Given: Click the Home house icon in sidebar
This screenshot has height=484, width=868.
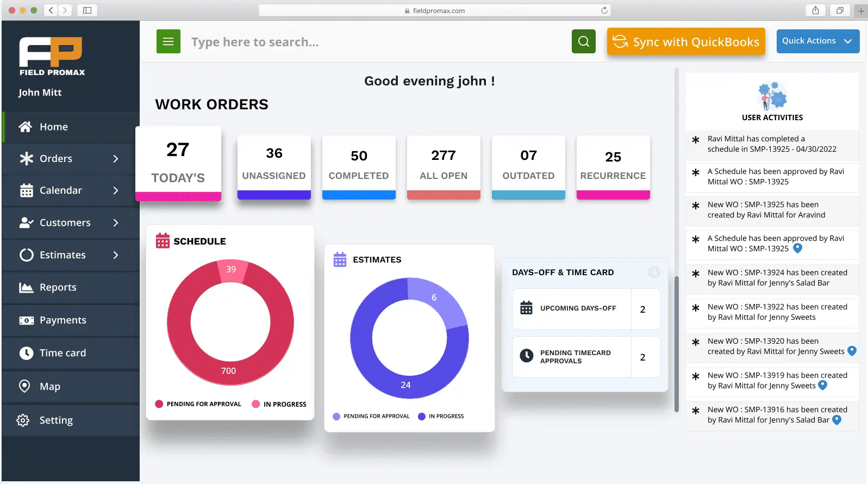Looking at the screenshot, I should (26, 127).
